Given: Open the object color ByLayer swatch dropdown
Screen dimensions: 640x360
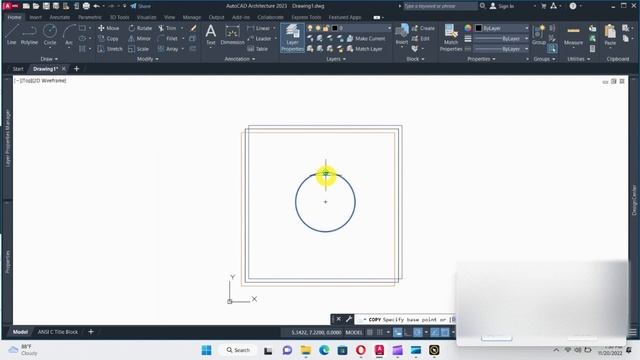Looking at the screenshot, I should 502,28.
